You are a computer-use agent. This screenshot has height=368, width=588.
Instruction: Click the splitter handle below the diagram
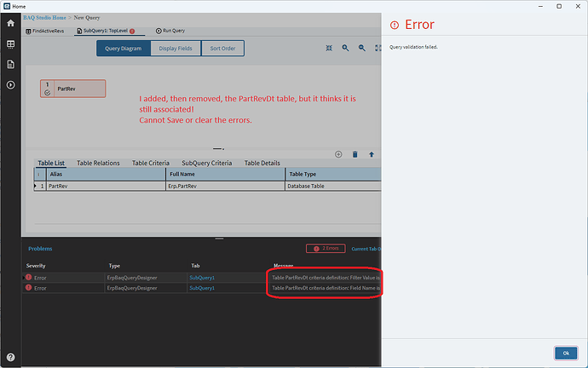218,149
